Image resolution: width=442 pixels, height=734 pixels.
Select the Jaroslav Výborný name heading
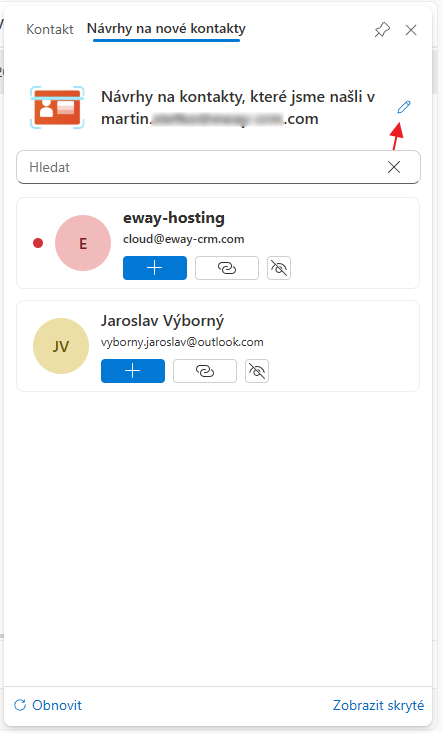(x=162, y=321)
